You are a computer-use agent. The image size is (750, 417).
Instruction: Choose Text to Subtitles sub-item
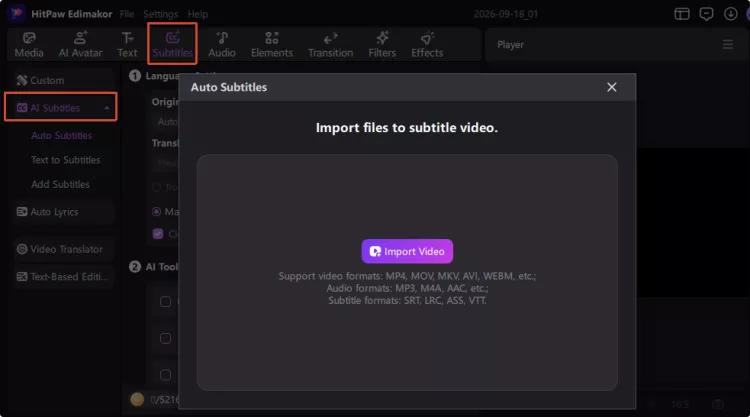(x=66, y=160)
